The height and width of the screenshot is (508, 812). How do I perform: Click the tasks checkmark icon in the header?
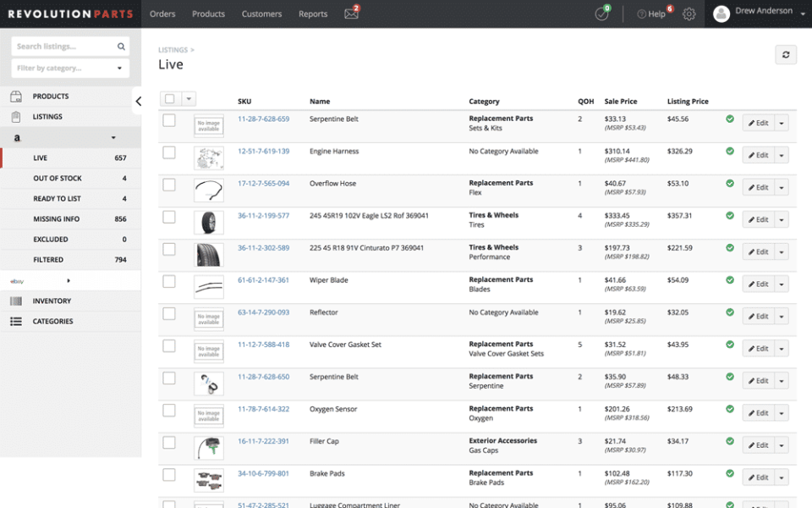click(x=601, y=14)
